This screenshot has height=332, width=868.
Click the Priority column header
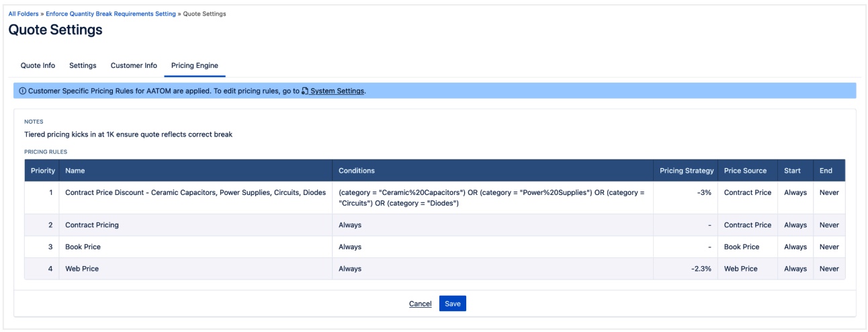(43, 171)
